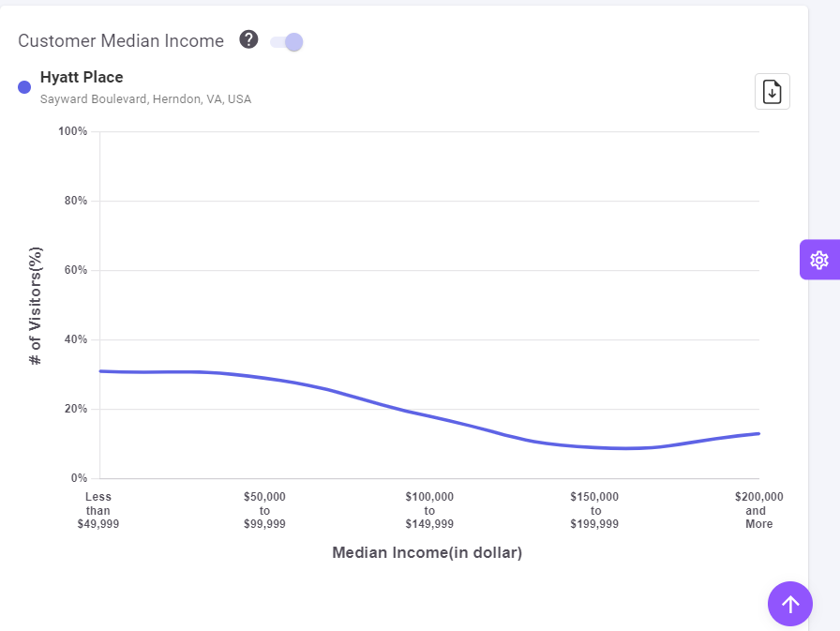Click the $100,000 to $149,999 axis label

point(429,510)
